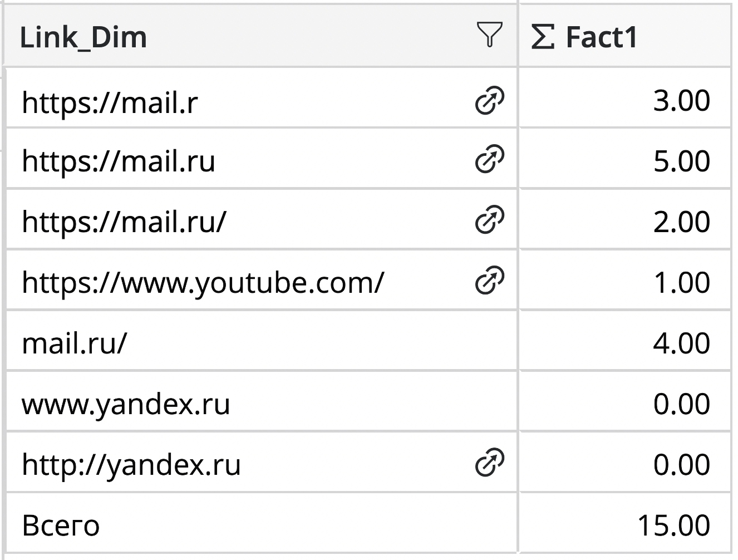Click the http://yandex.ru cell text
This screenshot has height=560, width=738.
131,465
